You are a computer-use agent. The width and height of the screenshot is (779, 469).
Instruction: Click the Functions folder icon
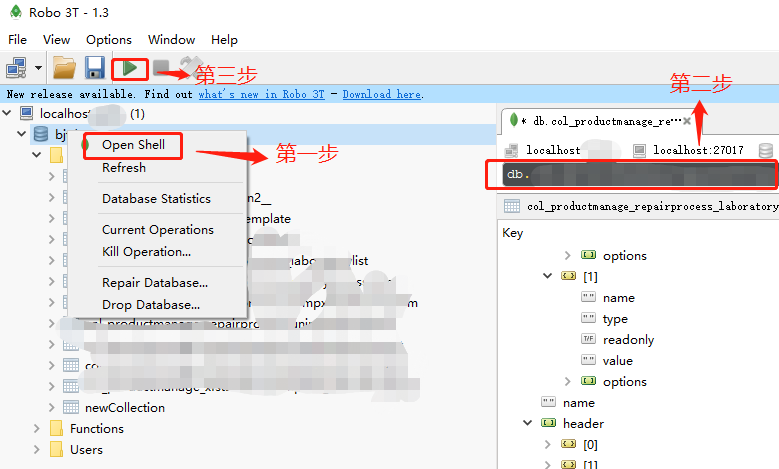click(57, 429)
